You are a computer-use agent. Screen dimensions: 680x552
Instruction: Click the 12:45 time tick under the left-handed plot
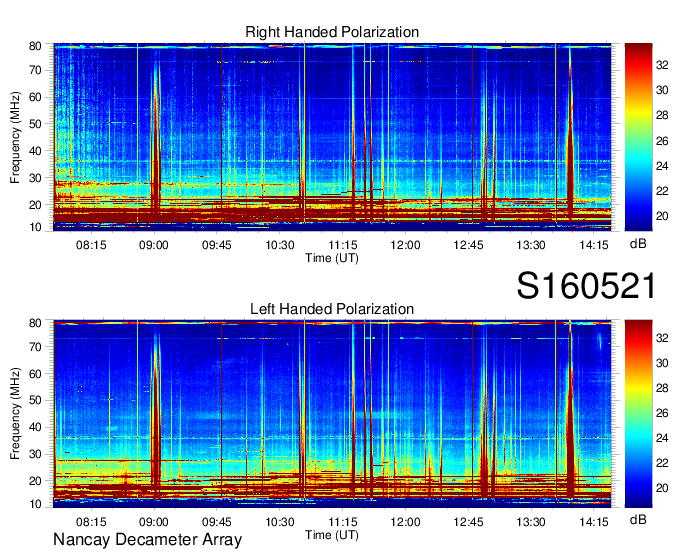468,522
